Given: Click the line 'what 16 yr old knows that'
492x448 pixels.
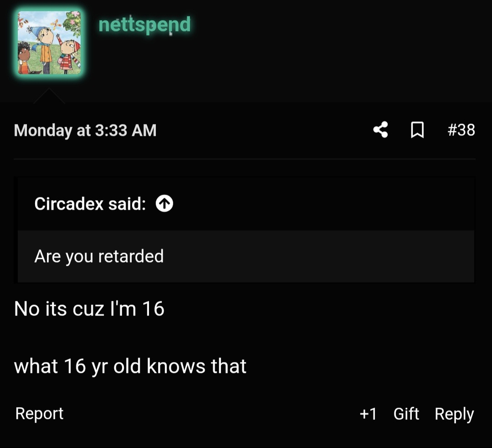Looking at the screenshot, I should point(130,366).
